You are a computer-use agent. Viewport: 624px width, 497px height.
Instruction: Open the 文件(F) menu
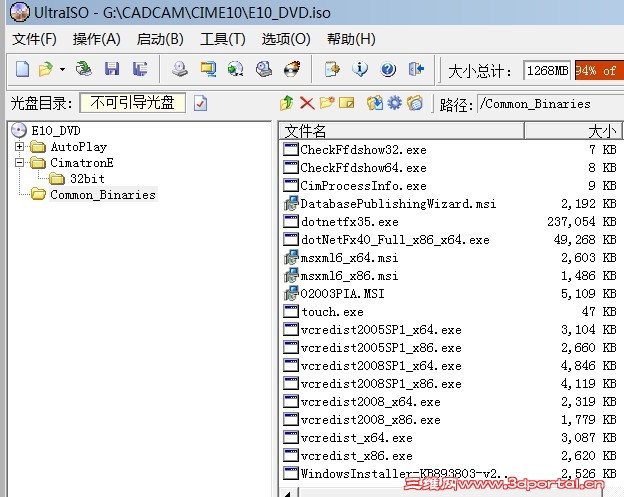pos(34,39)
